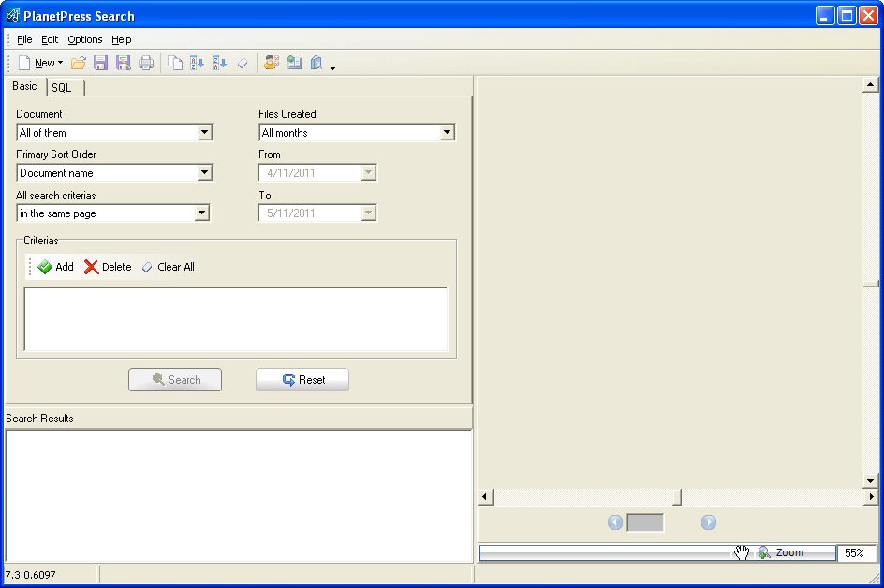This screenshot has height=588, width=884.
Task: Expand the All search criterias dropdown
Action: point(201,213)
